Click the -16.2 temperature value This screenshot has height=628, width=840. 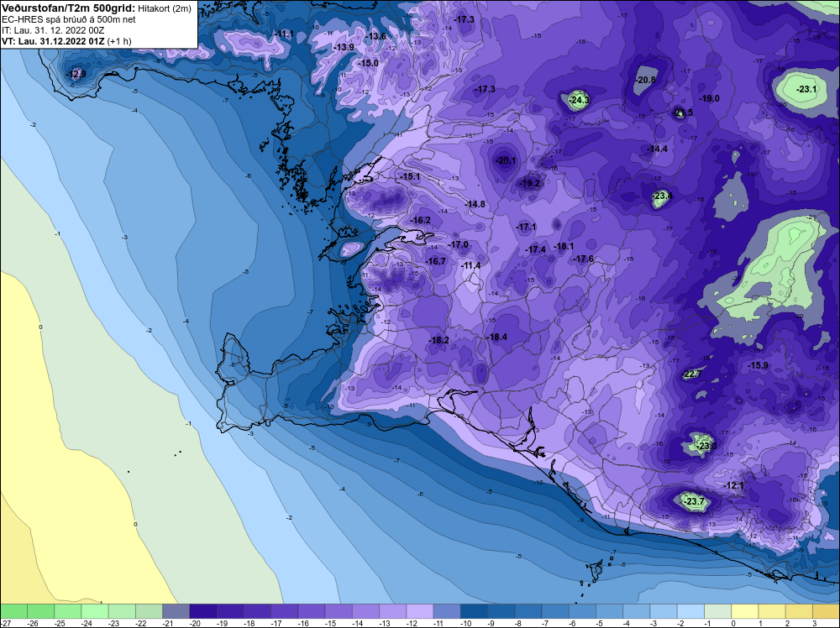click(421, 220)
